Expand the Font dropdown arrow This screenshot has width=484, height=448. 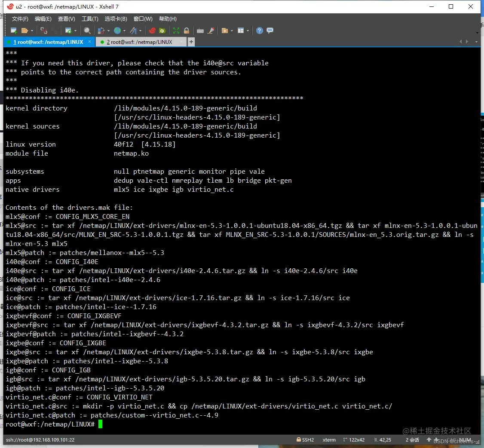pos(141,31)
